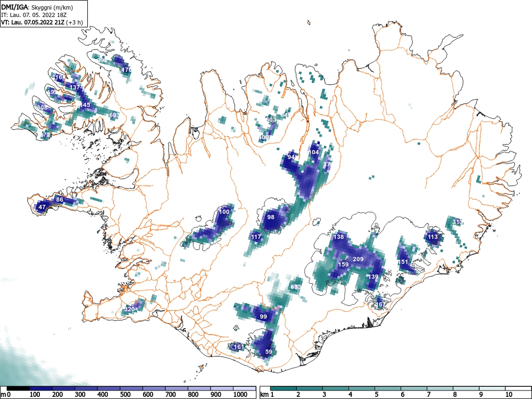
Task: Click the map value 145 in the Westfjords
Action: (85, 105)
